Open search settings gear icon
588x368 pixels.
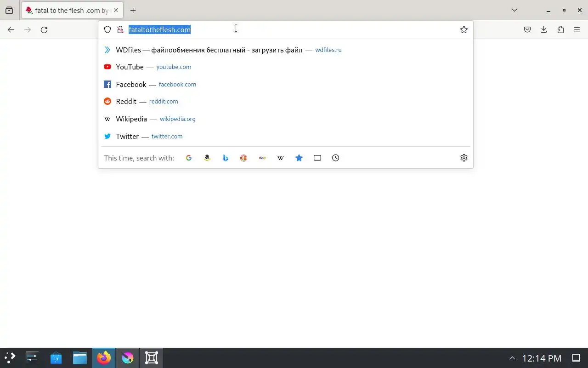coord(464,158)
